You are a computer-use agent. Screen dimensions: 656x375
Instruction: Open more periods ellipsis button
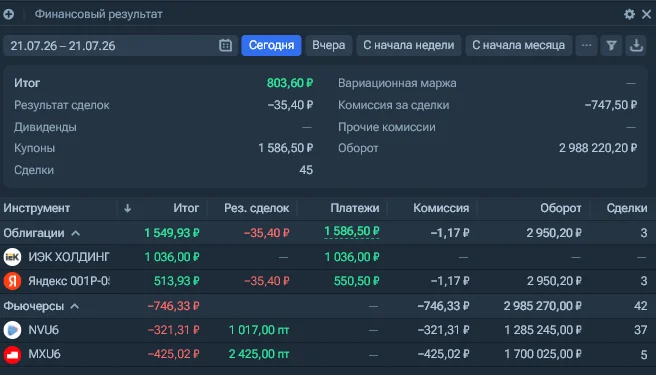click(x=586, y=45)
